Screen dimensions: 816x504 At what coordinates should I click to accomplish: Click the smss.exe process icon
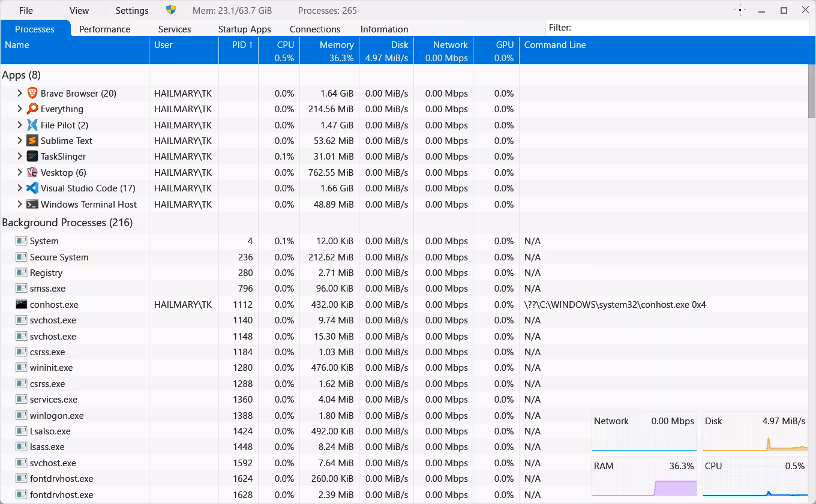coord(22,288)
